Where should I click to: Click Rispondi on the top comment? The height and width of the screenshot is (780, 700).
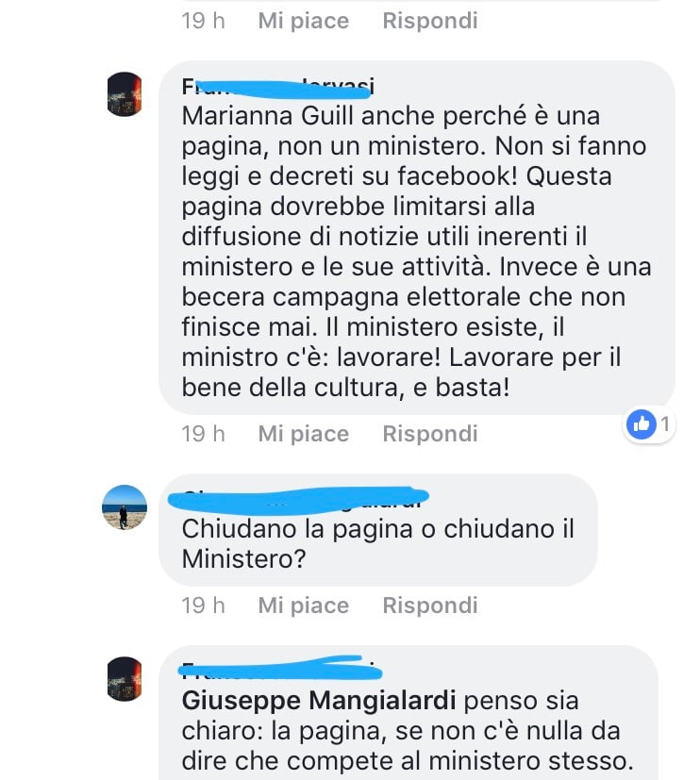(430, 21)
